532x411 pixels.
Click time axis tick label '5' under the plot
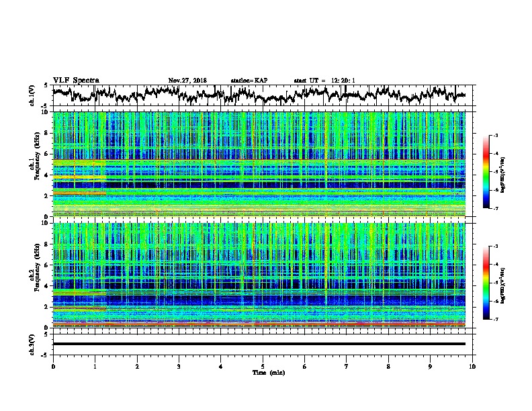tap(263, 367)
